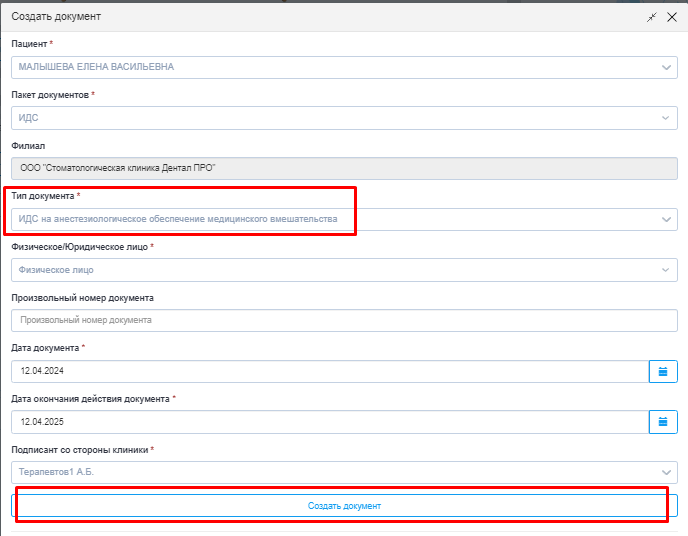
Task: Click the Создать документ button
Action: pos(344,506)
